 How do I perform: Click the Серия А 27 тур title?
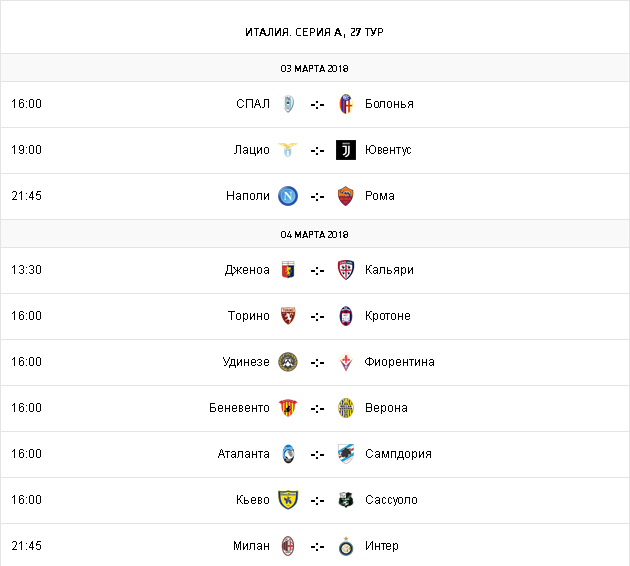(315, 32)
